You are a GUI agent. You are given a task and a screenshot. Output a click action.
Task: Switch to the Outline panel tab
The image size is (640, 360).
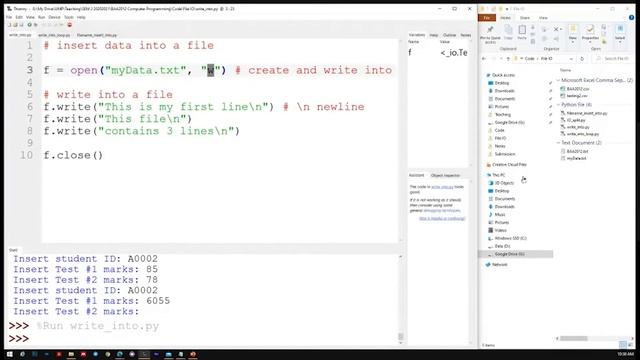tap(449, 35)
